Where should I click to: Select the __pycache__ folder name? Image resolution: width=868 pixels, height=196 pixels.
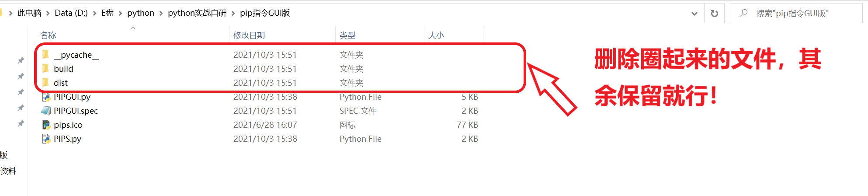click(x=76, y=55)
